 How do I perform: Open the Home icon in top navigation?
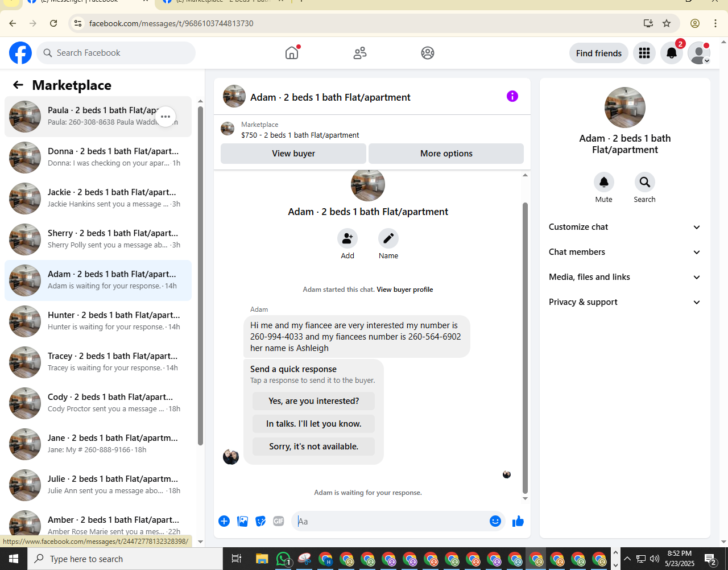click(x=292, y=53)
